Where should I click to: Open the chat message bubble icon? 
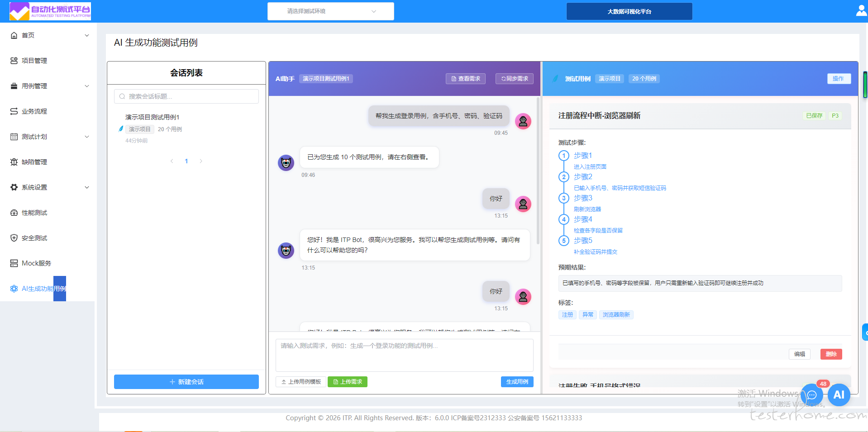(x=812, y=395)
